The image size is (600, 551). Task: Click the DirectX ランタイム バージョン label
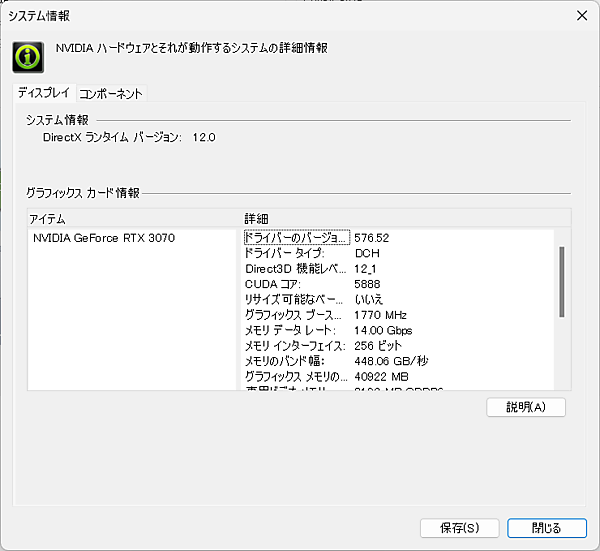coord(112,137)
